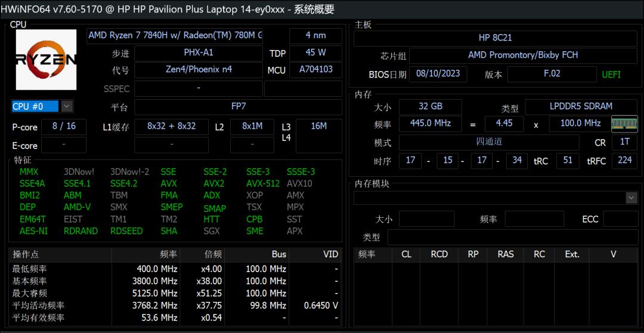Click the green UEFI label

click(x=611, y=75)
